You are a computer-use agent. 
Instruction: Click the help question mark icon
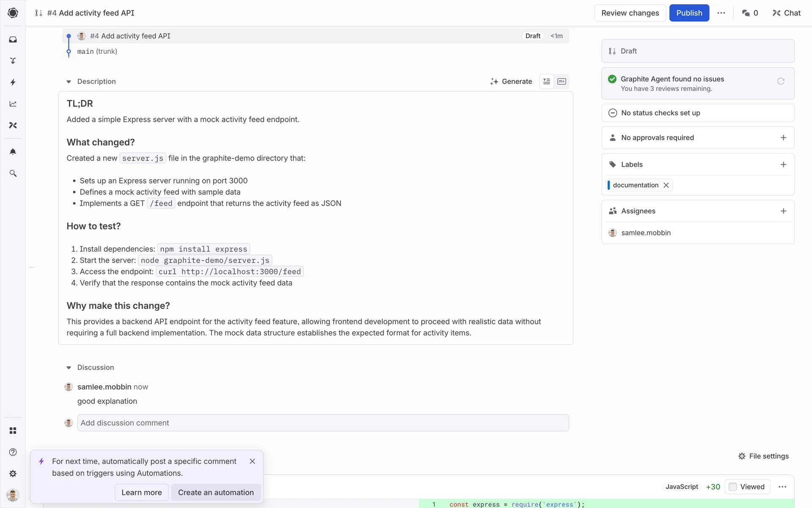(x=13, y=452)
